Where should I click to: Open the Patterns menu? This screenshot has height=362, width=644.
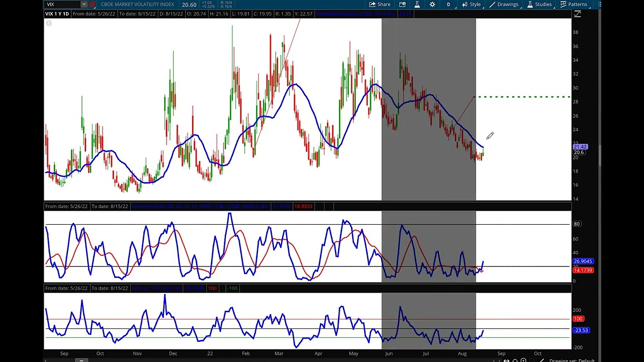coord(574,5)
